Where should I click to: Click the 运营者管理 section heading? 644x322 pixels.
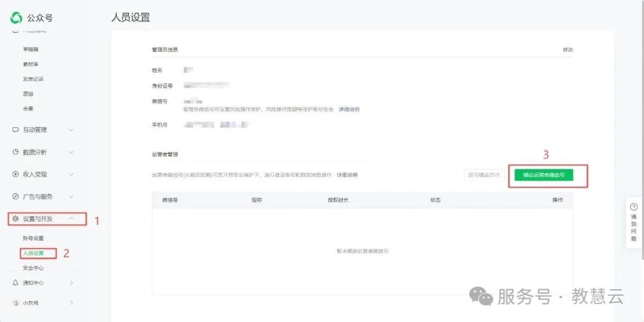(x=165, y=155)
